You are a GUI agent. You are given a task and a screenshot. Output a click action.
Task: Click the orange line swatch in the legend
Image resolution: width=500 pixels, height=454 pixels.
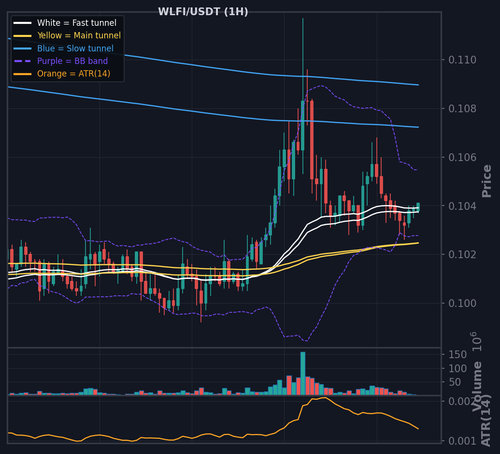(x=22, y=74)
